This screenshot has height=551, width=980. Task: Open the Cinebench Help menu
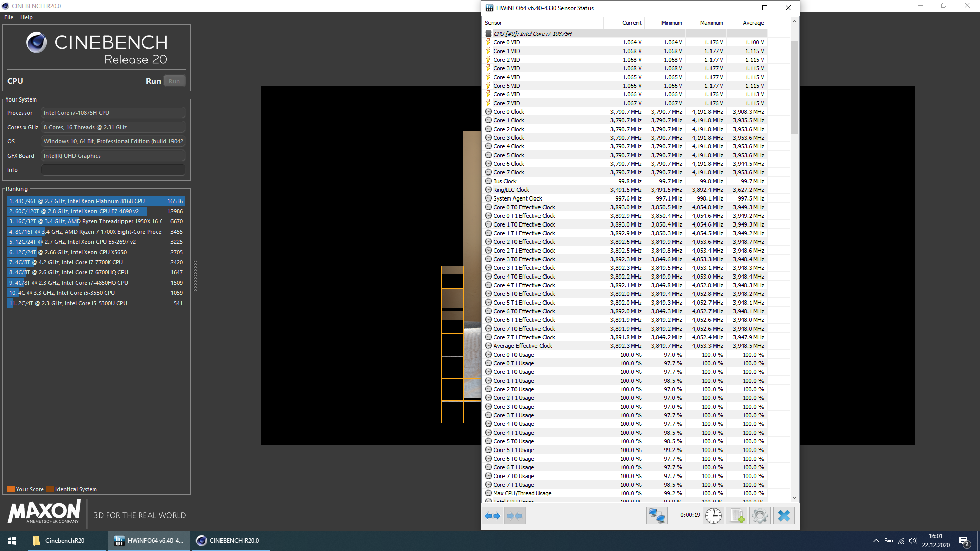point(27,17)
